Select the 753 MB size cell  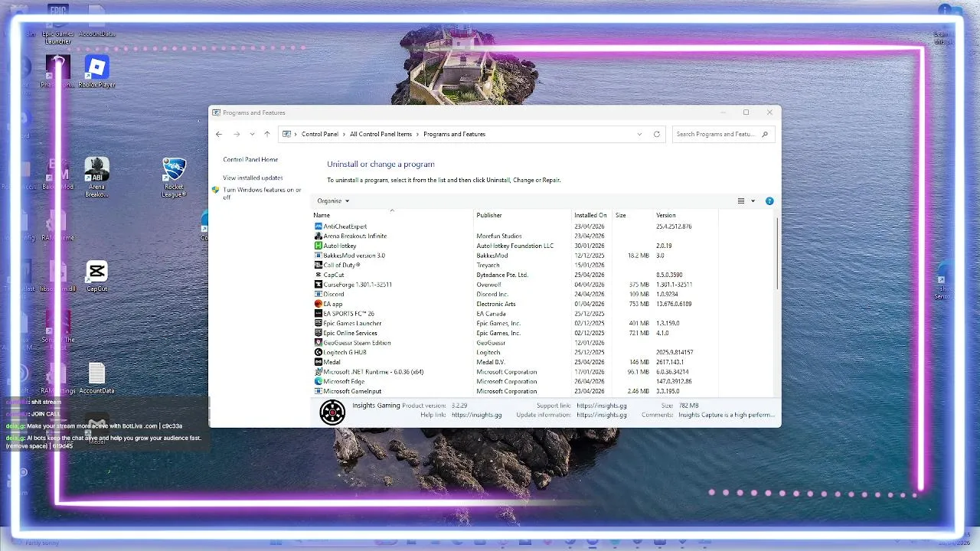639,304
